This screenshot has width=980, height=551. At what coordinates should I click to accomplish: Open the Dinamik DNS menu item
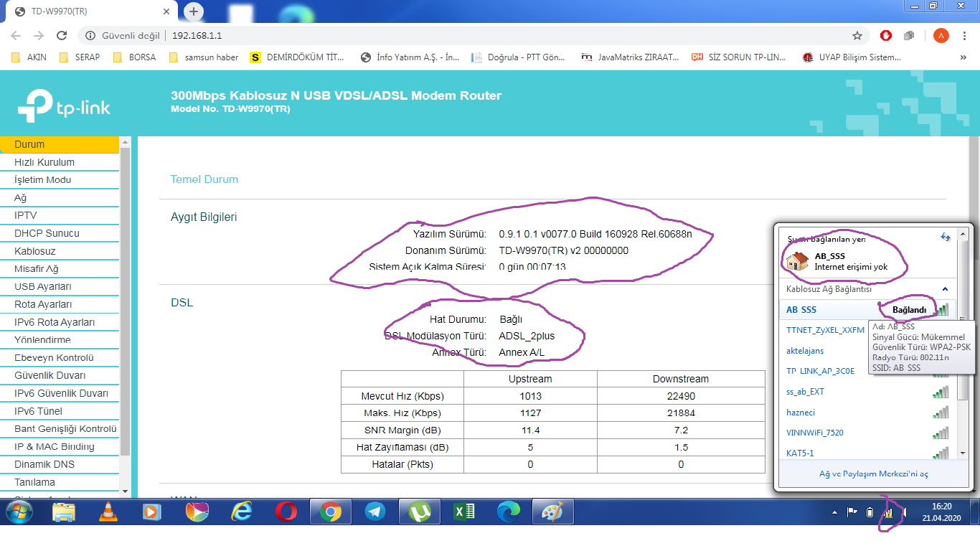coord(60,464)
